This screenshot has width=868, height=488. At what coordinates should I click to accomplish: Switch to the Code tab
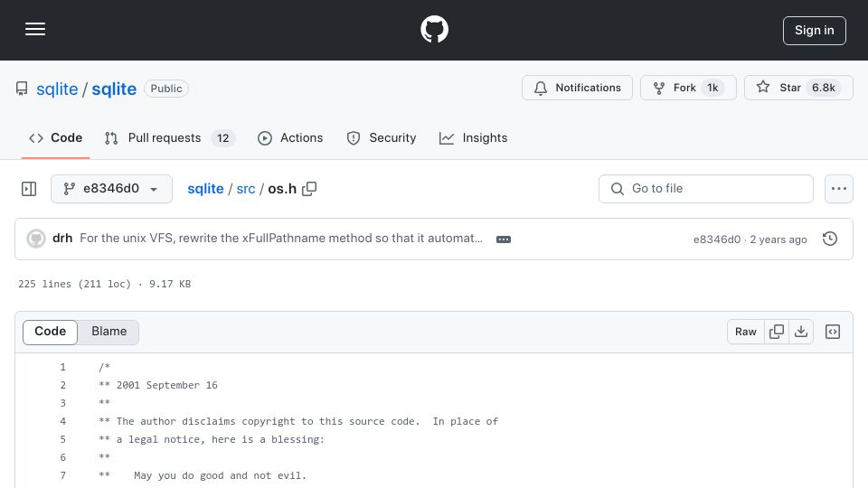[55, 137]
